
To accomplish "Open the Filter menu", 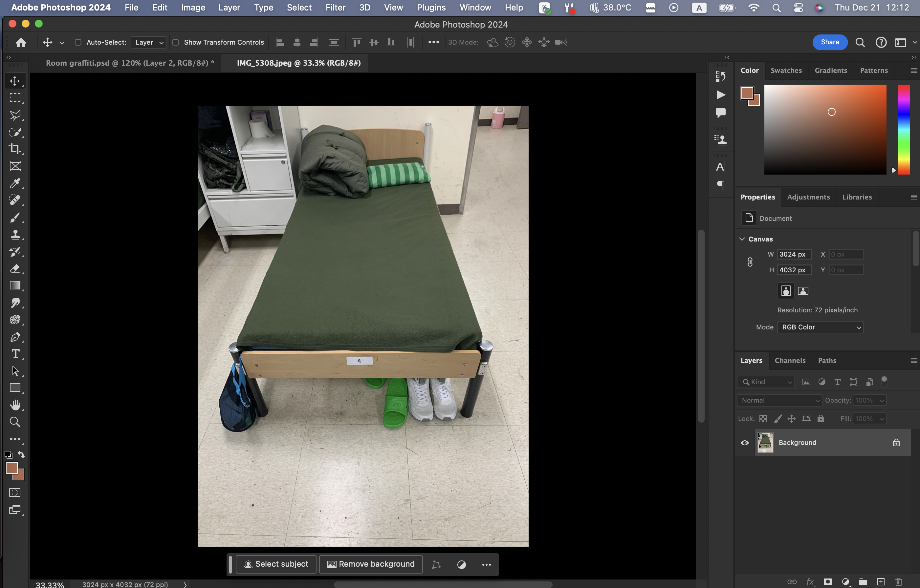I will tap(335, 8).
